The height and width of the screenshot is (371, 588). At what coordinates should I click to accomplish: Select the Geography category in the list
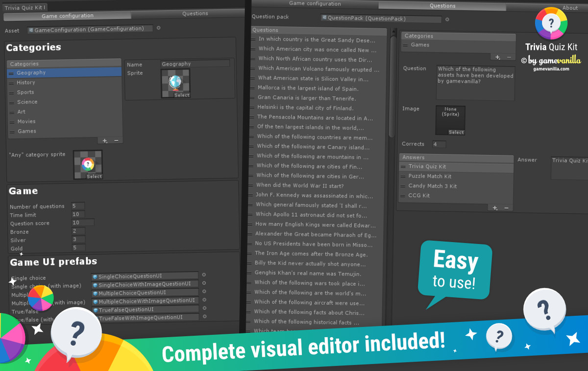64,73
